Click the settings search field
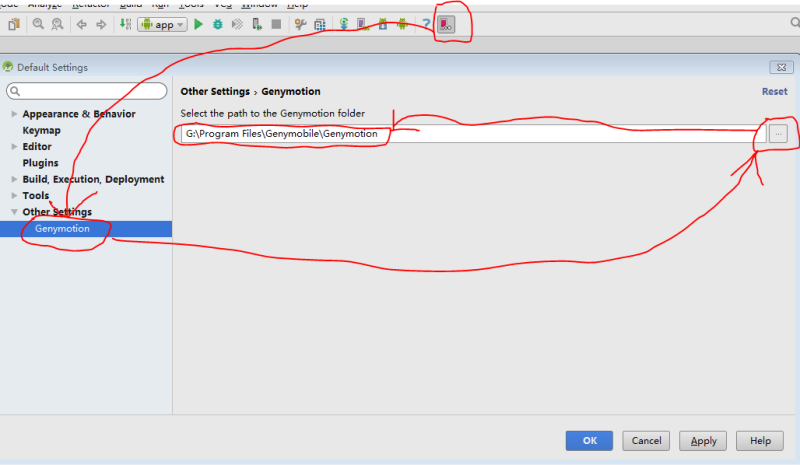The height and width of the screenshot is (465, 800). pyautogui.click(x=86, y=91)
